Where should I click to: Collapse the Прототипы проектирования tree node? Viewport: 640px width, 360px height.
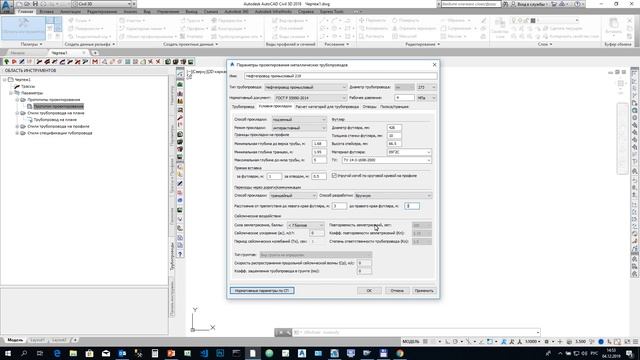[18, 100]
